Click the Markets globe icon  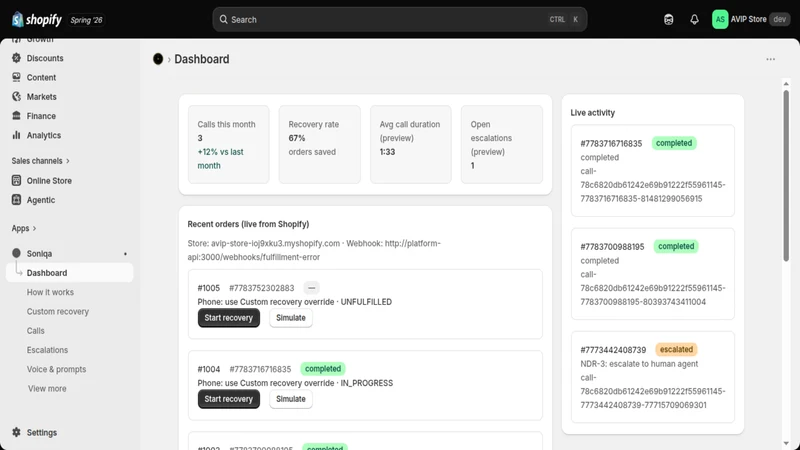[16, 96]
